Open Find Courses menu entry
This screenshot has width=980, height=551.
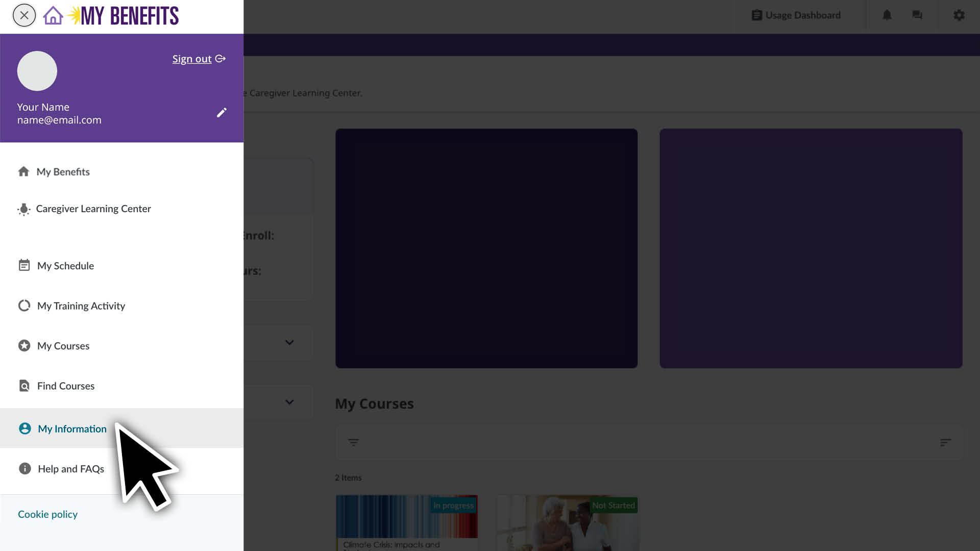click(65, 386)
